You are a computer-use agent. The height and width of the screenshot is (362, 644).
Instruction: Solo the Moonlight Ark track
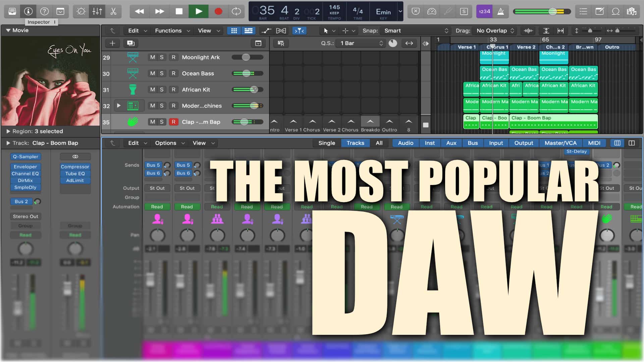tap(162, 57)
